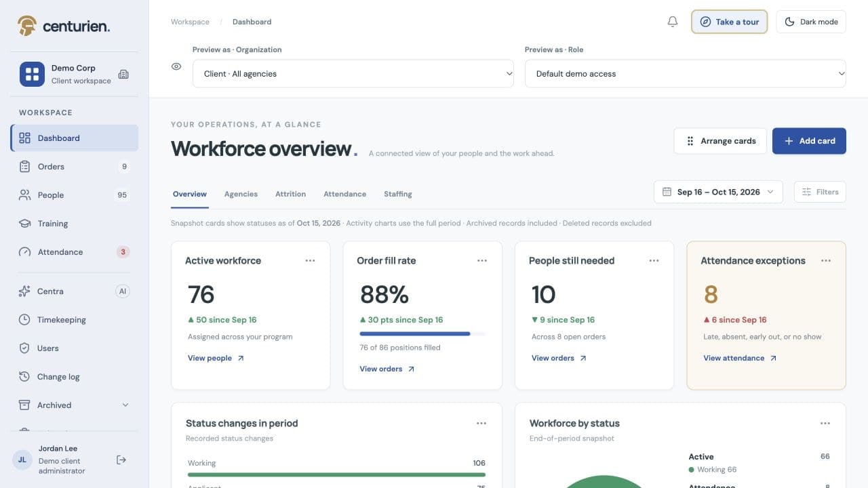Open People still needed card options menu
868x488 pixels.
(x=654, y=261)
